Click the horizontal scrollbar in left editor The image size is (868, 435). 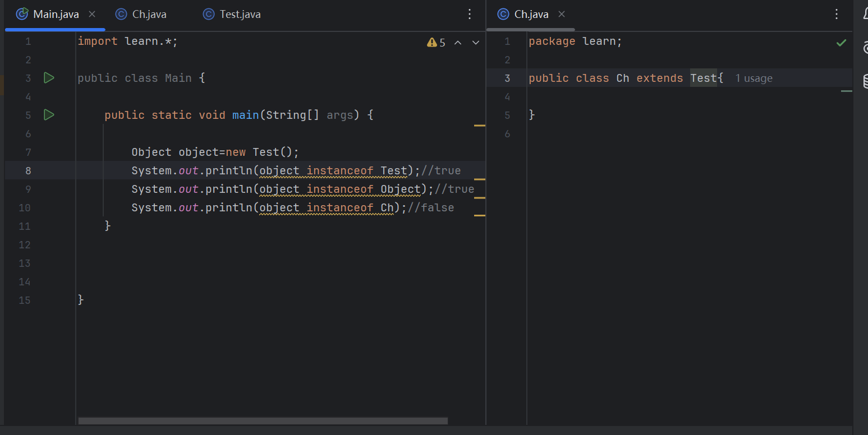263,420
